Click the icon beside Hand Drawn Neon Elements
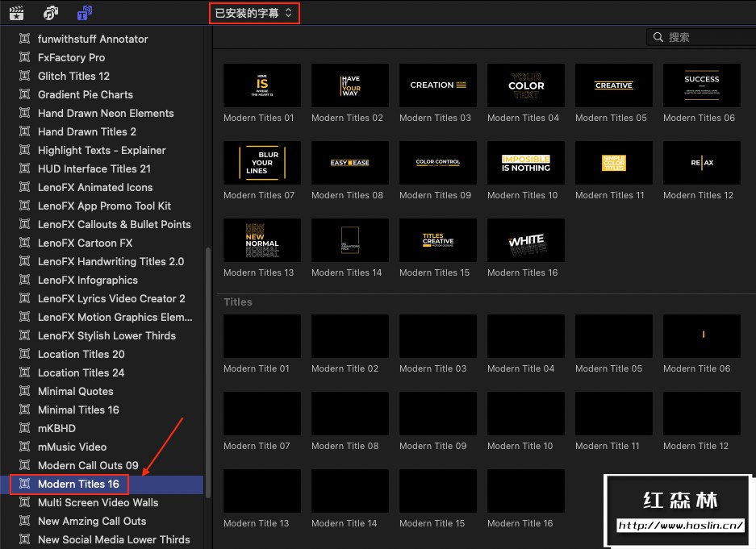756x549 pixels. click(x=24, y=113)
